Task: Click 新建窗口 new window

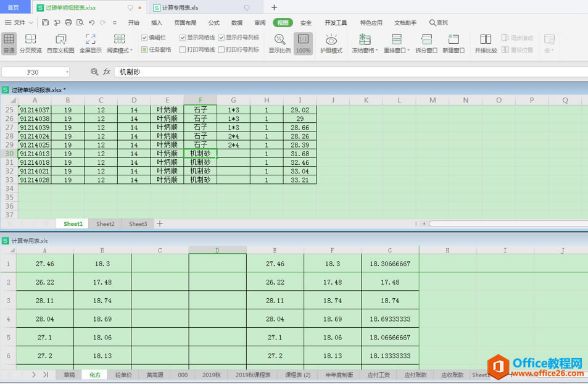Action: click(x=453, y=44)
